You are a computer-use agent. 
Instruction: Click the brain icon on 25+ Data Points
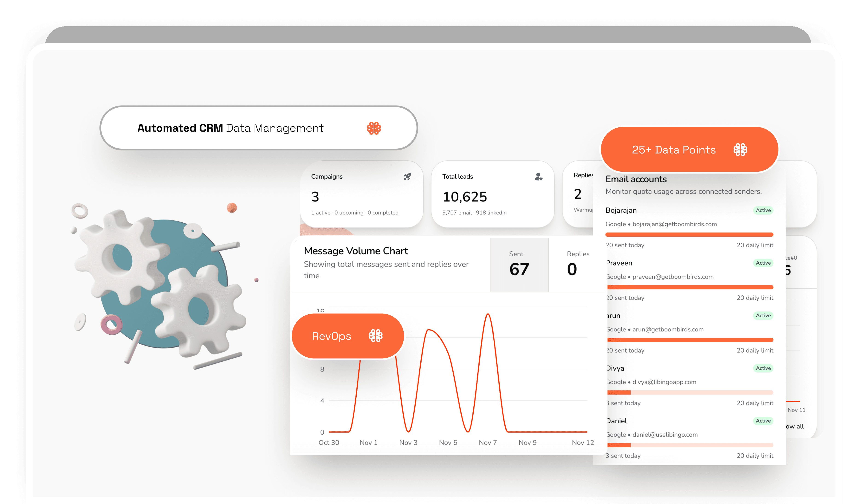740,150
